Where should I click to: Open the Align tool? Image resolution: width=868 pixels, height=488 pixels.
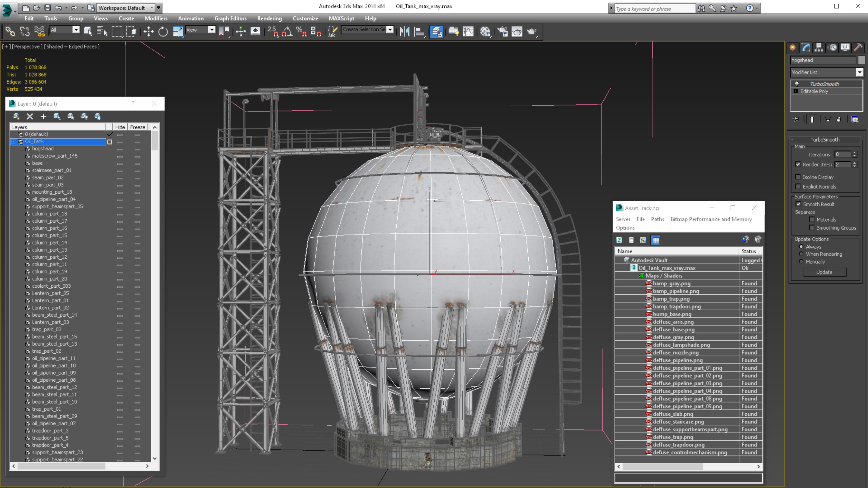coord(419,32)
